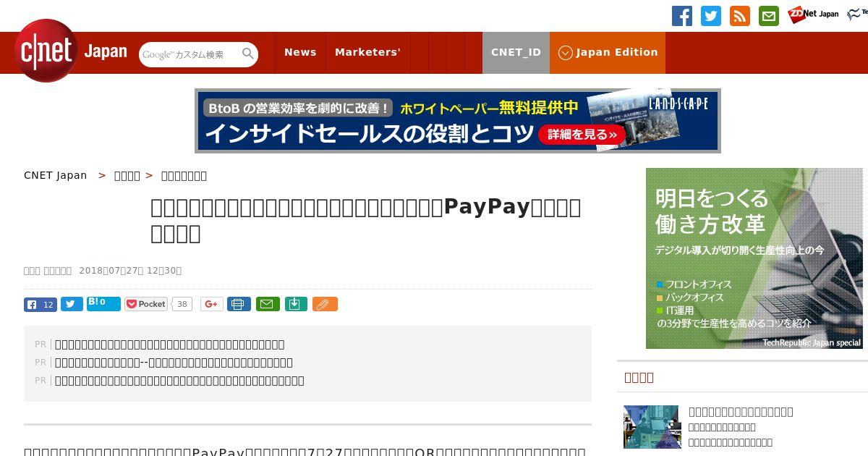
Task: Open the Facebook page icon in header
Action: point(682,16)
